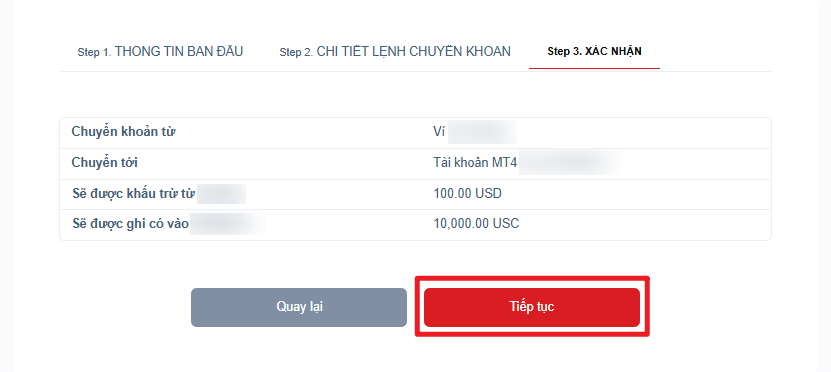Click the "Step 2." prefix of second tab
831x372 pixels.
coord(297,52)
